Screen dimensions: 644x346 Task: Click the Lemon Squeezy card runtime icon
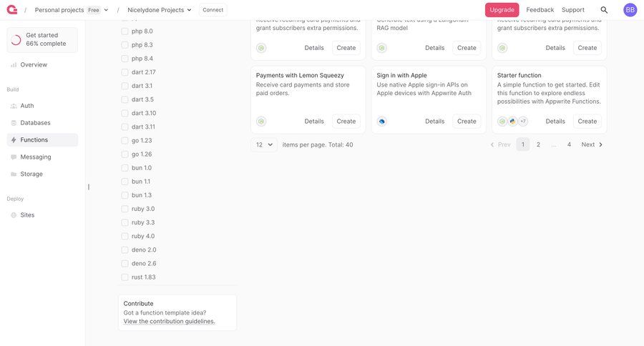pyautogui.click(x=261, y=122)
